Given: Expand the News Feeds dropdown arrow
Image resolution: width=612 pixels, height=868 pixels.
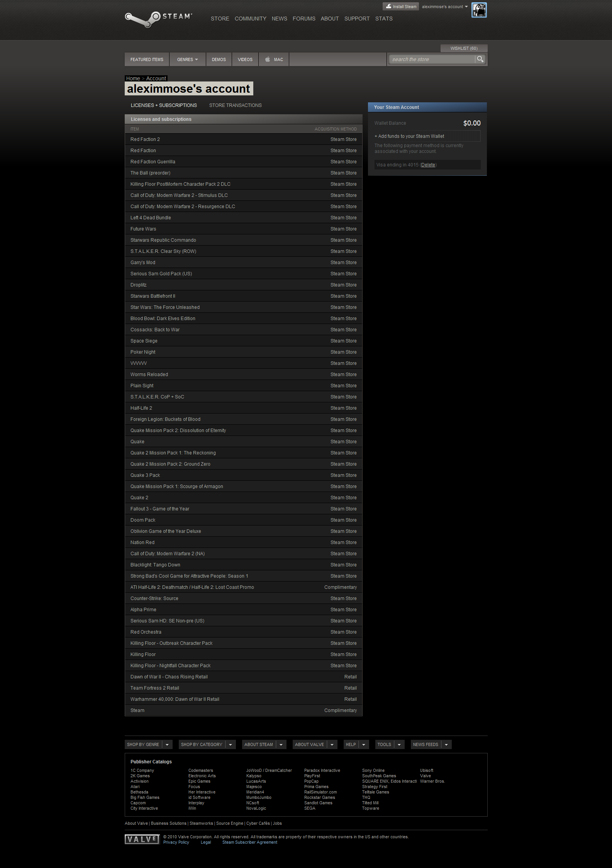Looking at the screenshot, I should tap(446, 744).
